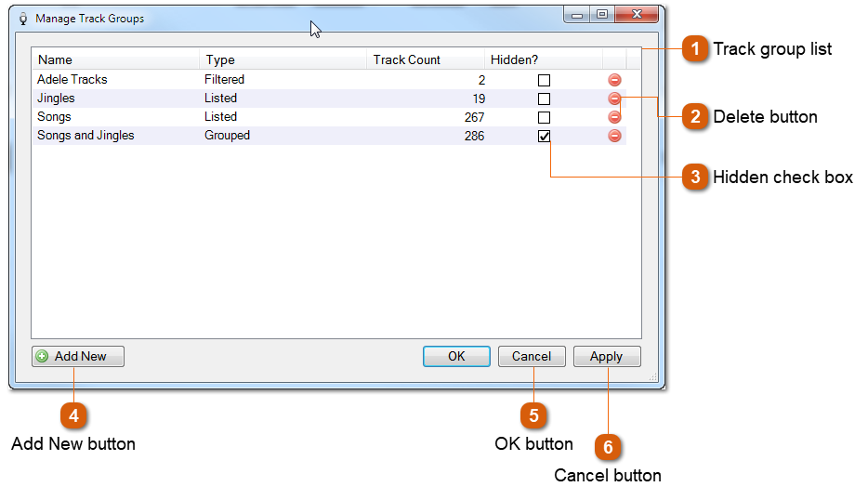Click the Cancel button
This screenshot has height=500, width=868.
point(532,357)
